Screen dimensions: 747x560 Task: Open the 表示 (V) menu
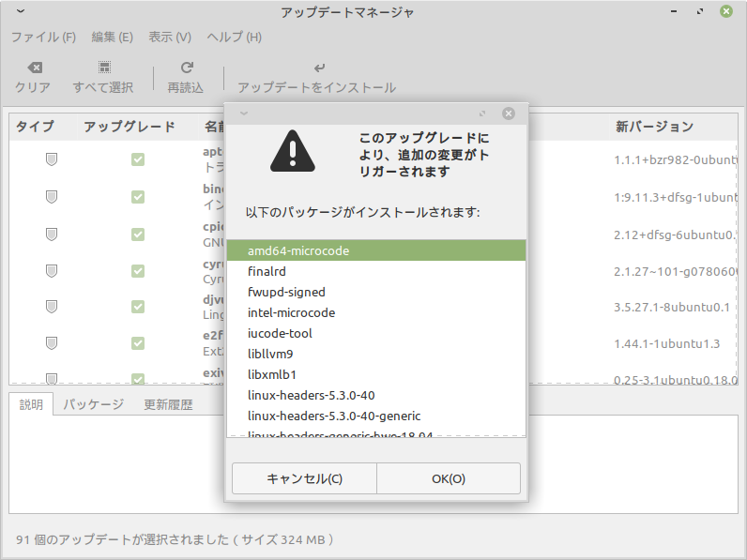(170, 38)
